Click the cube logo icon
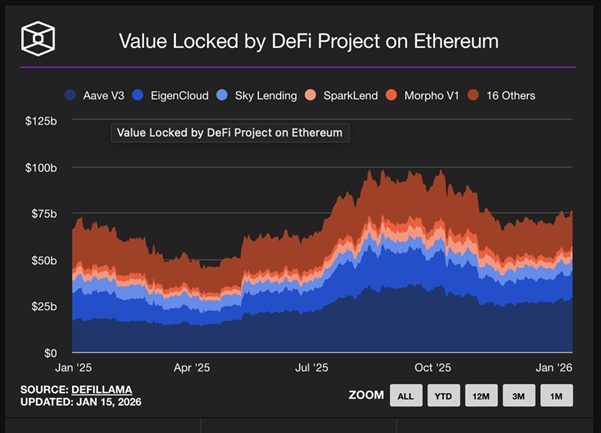The height and width of the screenshot is (433, 601). [40, 40]
